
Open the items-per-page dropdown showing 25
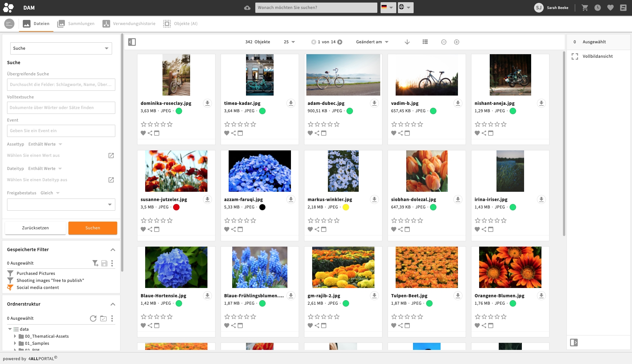(289, 42)
